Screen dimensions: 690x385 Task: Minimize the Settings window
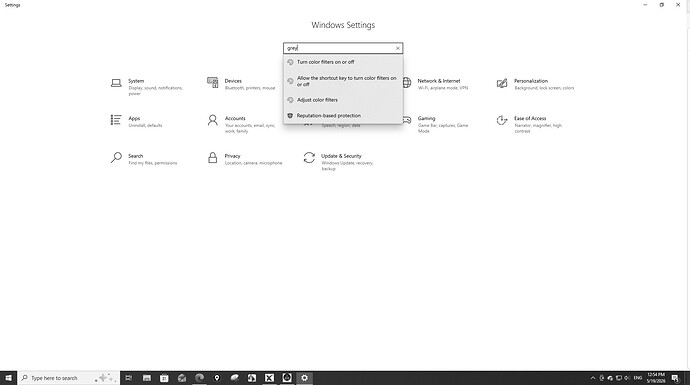pos(645,5)
